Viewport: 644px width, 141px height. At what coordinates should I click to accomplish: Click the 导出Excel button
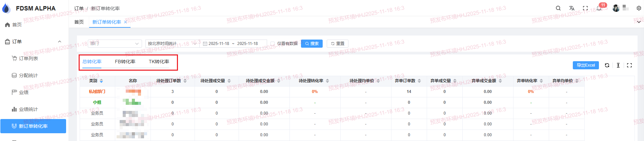[586, 65]
